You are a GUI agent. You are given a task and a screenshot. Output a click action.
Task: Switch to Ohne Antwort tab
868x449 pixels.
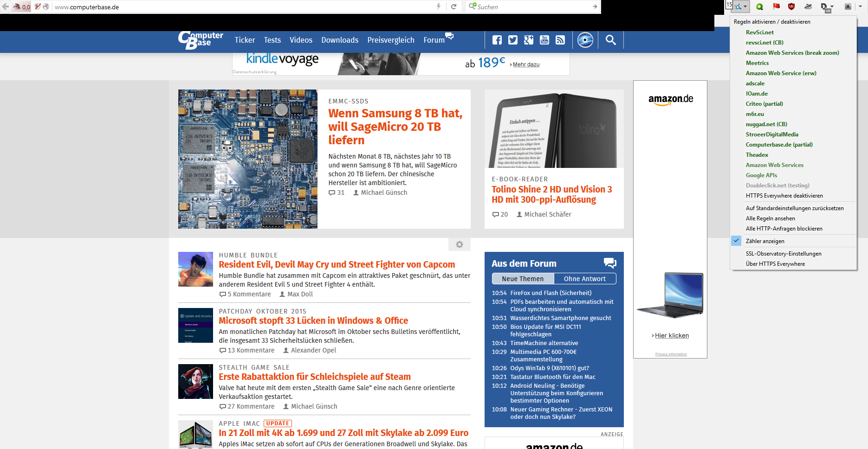tap(585, 279)
